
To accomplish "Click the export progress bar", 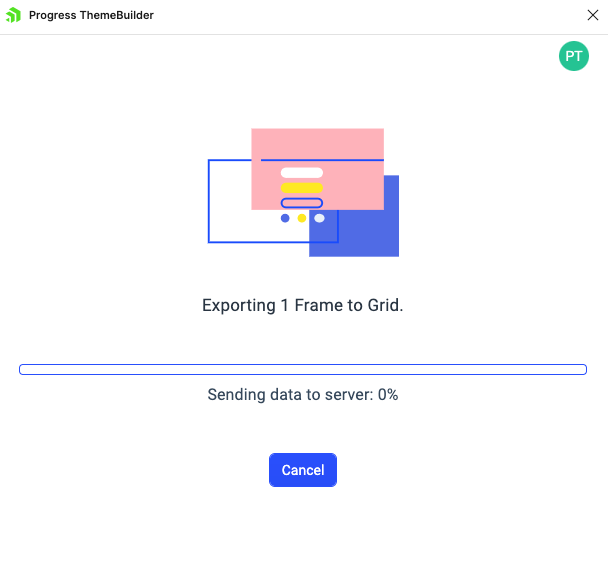I will click(x=303, y=369).
